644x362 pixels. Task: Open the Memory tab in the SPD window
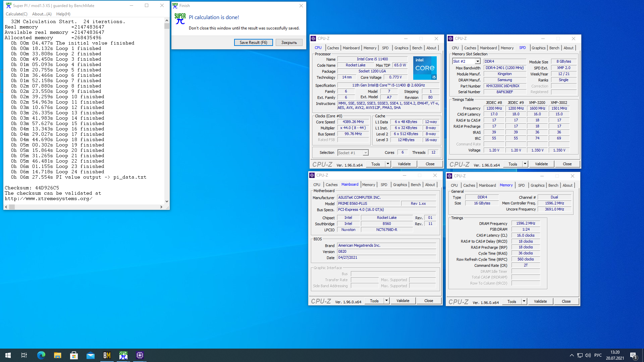[507, 48]
